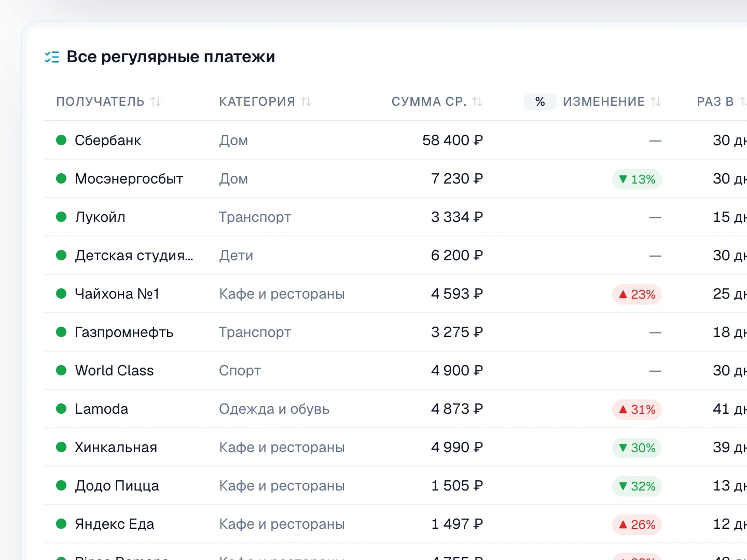The image size is (747, 560).
Task: Click the Спорт category cell
Action: (x=240, y=371)
